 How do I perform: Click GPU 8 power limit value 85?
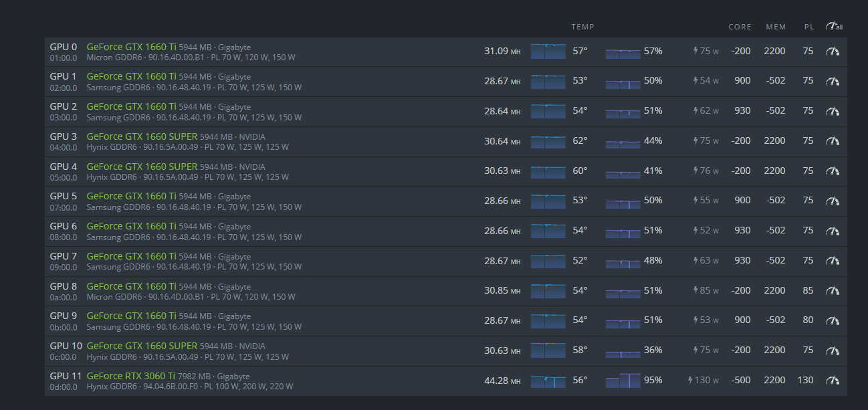(x=808, y=290)
